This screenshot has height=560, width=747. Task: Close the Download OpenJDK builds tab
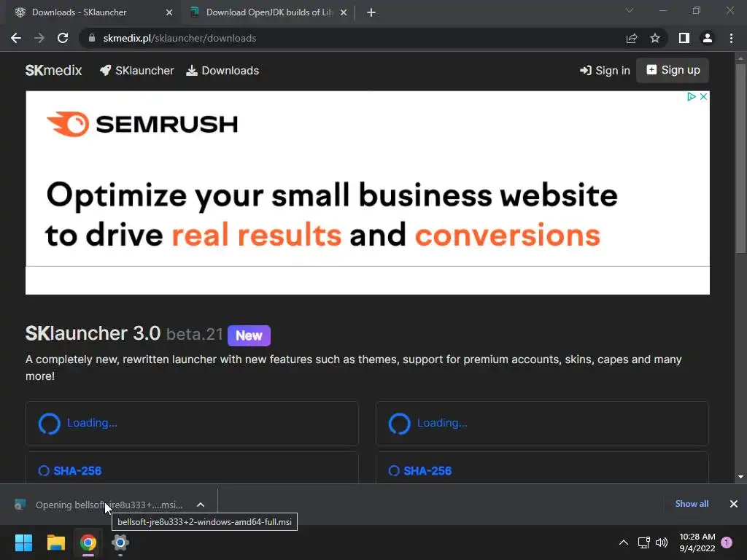pos(344,12)
